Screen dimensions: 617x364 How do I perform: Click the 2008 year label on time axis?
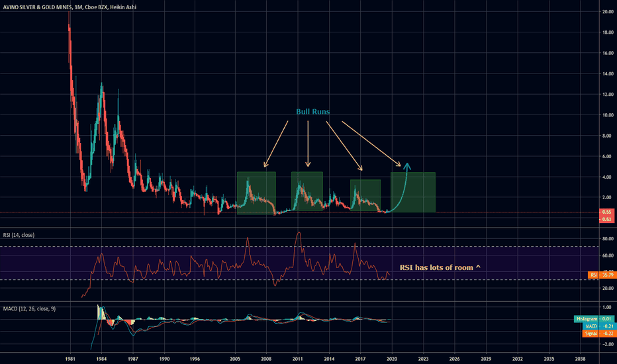[x=266, y=359]
